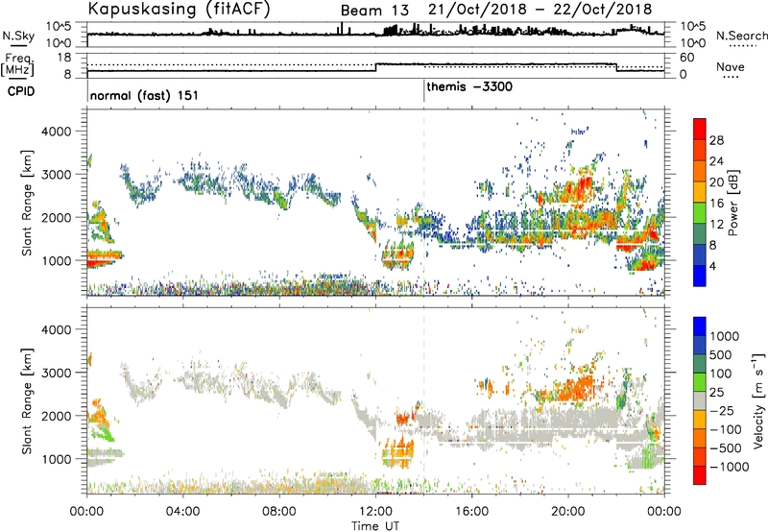Click the 3000 tick on the velocity plot
The width and height of the screenshot is (768, 532).
pyautogui.click(x=57, y=373)
